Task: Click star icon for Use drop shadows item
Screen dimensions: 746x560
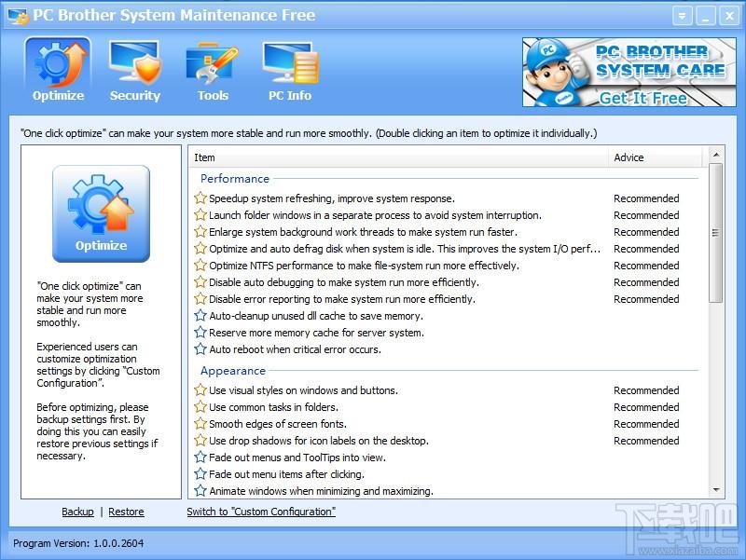Action: coord(200,440)
